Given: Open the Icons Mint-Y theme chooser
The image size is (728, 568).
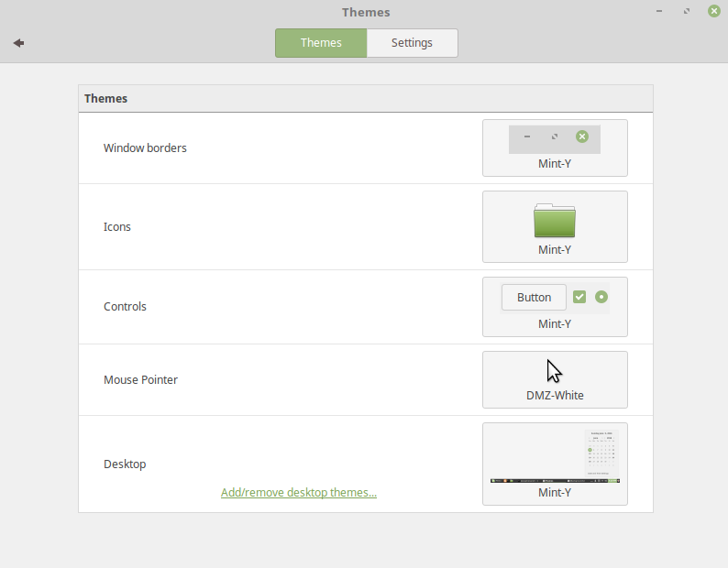Looking at the screenshot, I should [555, 226].
